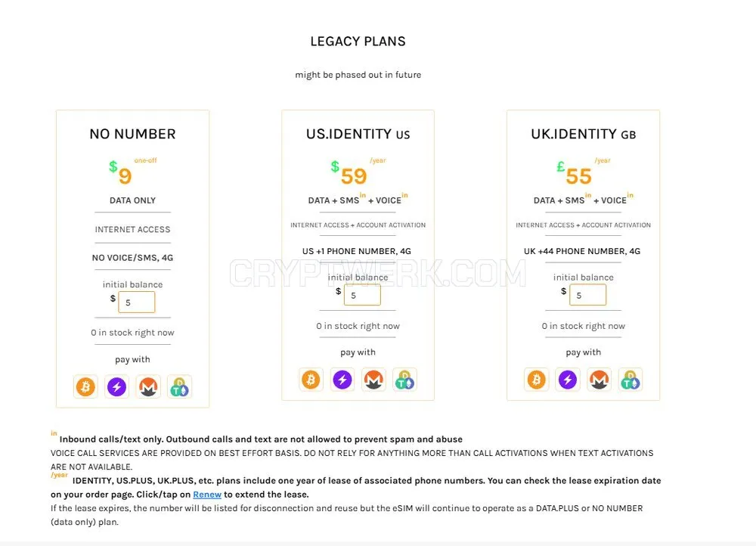Pay with Bitcoin on UK.IDENTITY plan
This screenshot has height=546, width=756.
pyautogui.click(x=536, y=380)
